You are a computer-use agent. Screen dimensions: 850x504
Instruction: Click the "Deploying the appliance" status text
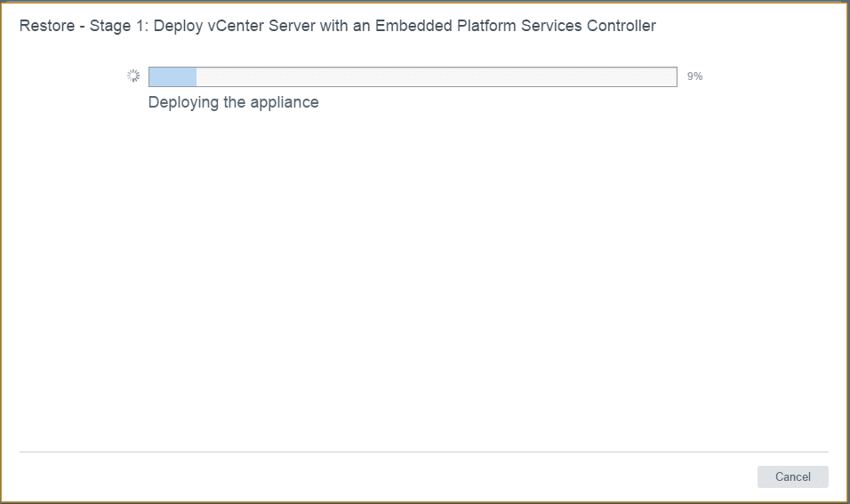point(233,102)
